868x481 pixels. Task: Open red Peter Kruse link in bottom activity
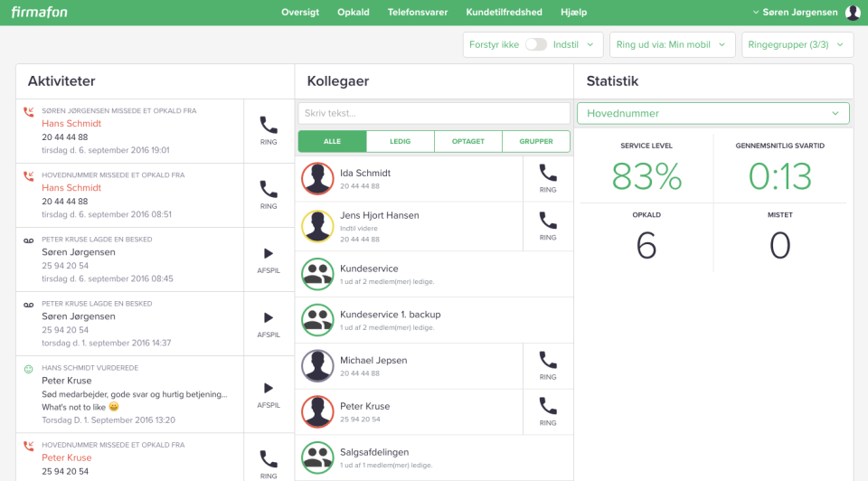(66, 457)
